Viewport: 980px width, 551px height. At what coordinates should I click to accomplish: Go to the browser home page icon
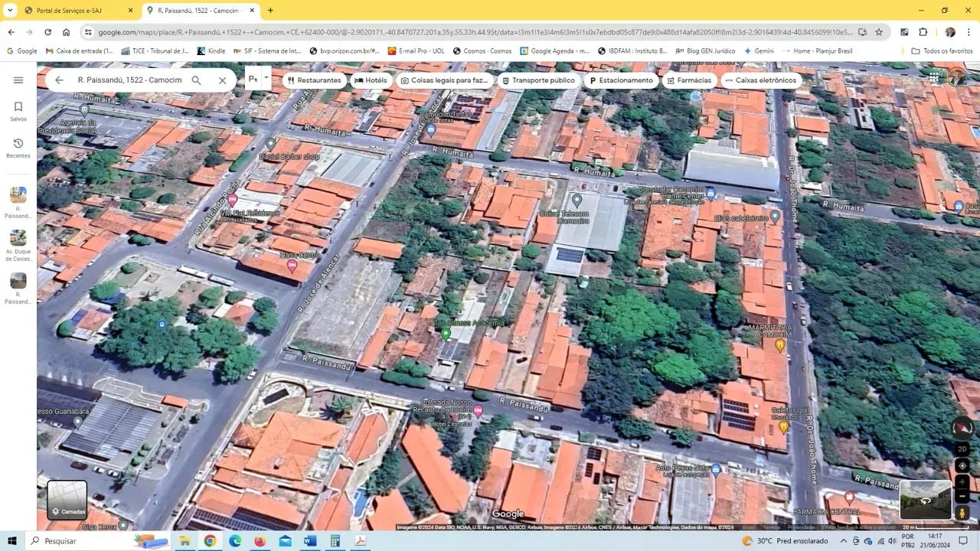67,32
